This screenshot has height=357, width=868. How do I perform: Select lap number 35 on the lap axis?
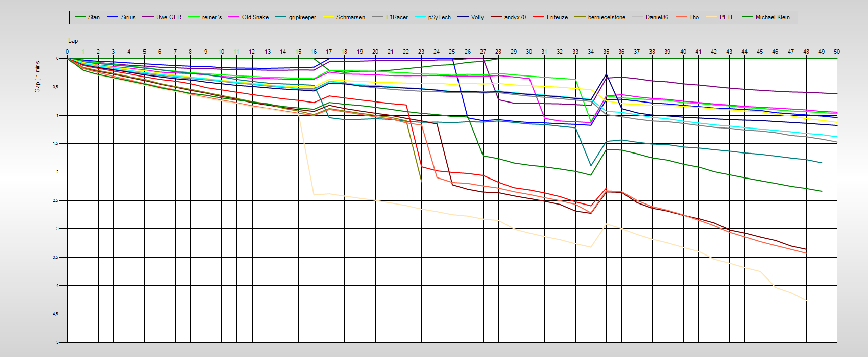click(606, 52)
